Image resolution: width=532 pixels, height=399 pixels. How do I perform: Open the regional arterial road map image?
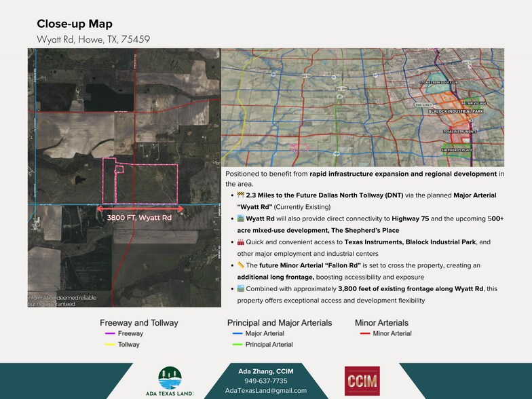(x=362, y=107)
